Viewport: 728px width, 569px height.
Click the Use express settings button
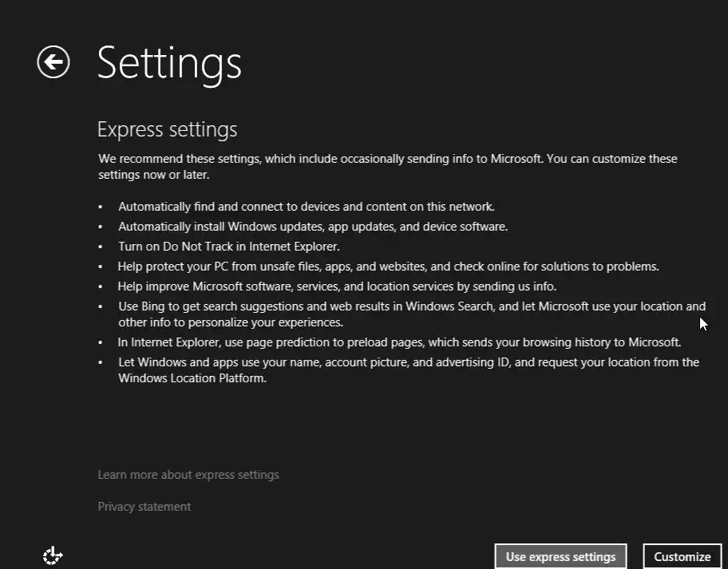tap(560, 556)
